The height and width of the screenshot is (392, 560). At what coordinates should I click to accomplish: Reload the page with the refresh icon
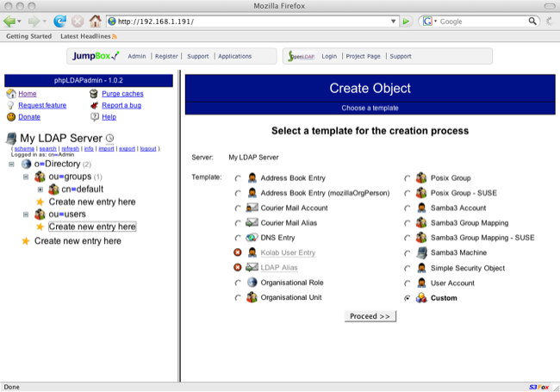(x=59, y=22)
